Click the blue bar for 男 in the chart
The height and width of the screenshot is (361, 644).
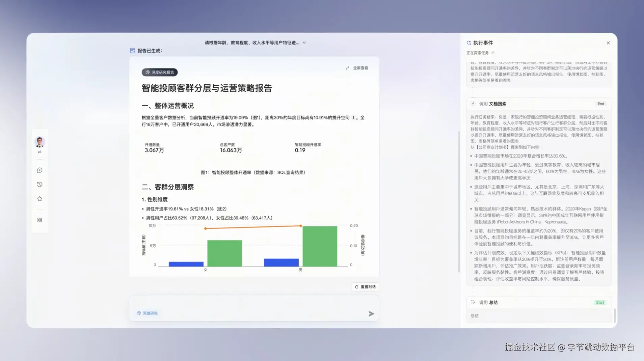pyautogui.click(x=281, y=262)
